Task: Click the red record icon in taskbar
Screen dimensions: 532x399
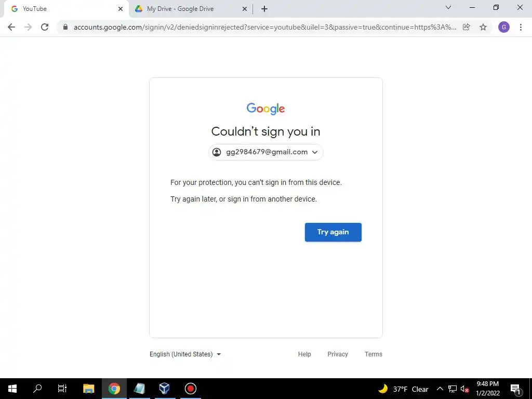Action: pos(191,389)
